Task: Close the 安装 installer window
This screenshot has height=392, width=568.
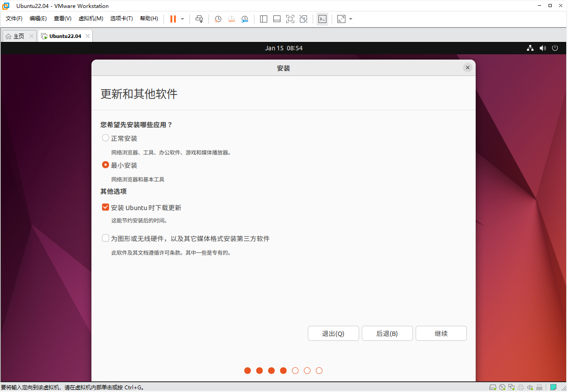Action: (x=468, y=68)
